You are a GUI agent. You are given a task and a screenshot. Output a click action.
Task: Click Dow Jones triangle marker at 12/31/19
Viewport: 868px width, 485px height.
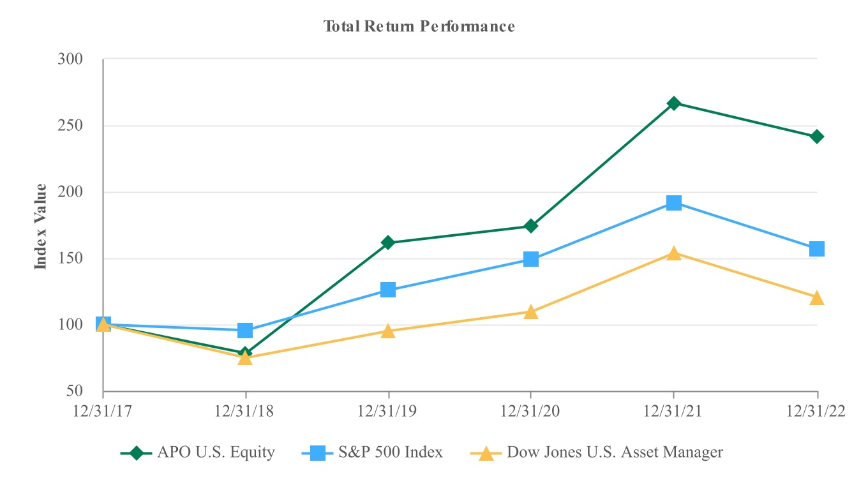[x=388, y=331]
